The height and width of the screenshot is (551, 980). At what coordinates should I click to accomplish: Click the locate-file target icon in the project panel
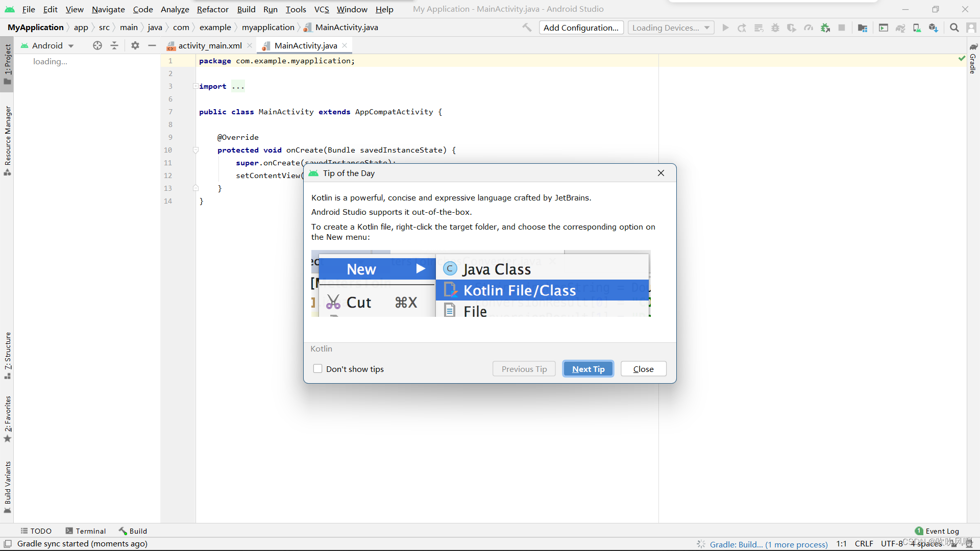coord(97,45)
